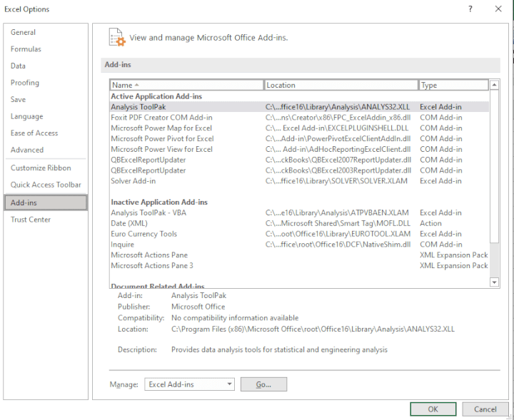
Task: Select the Proofing category
Action: [25, 83]
